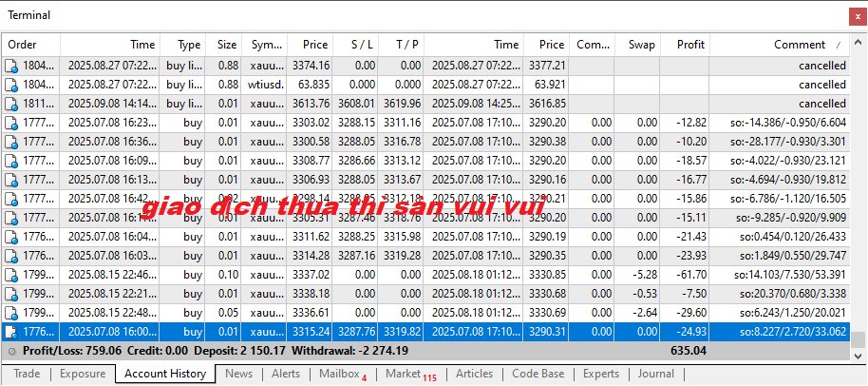Select the 3338.18 open price cell
The height and width of the screenshot is (386, 868).
pos(310,294)
